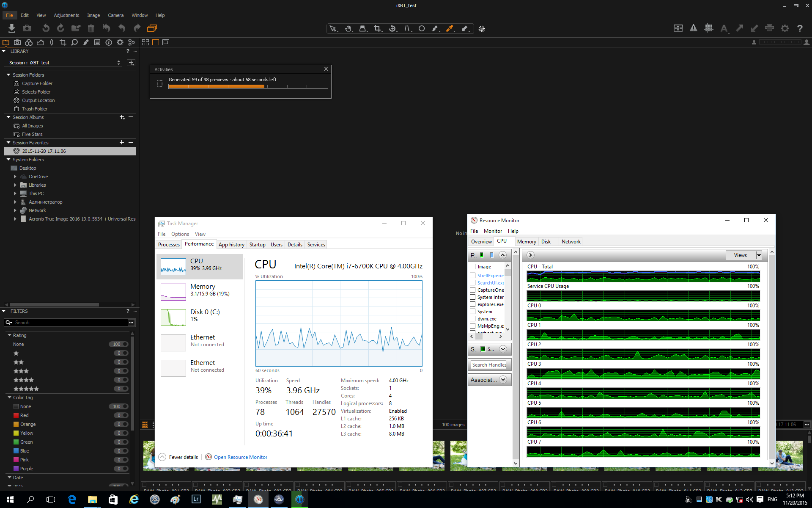This screenshot has width=812, height=508.
Task: Expand the OneDrive folder tree node
Action: [x=15, y=177]
